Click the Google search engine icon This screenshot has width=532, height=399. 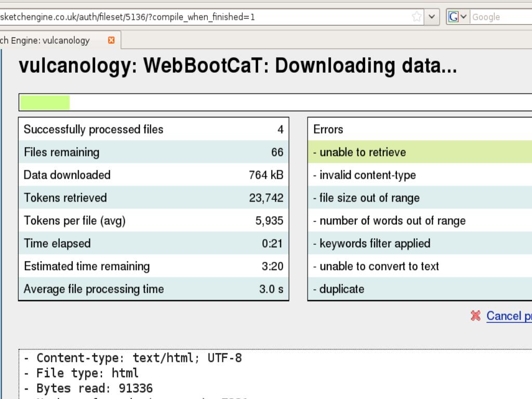[453, 16]
